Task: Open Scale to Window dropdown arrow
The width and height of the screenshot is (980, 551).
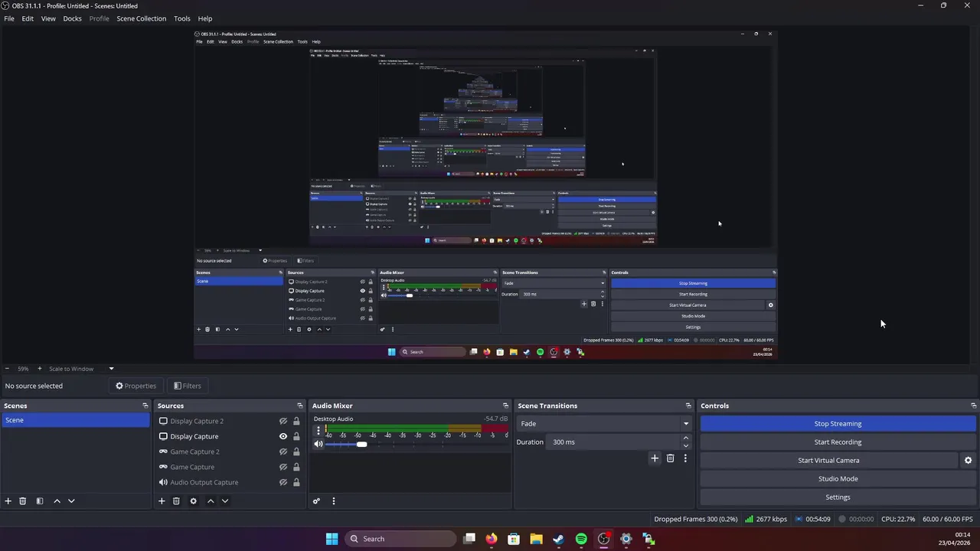Action: [111, 368]
